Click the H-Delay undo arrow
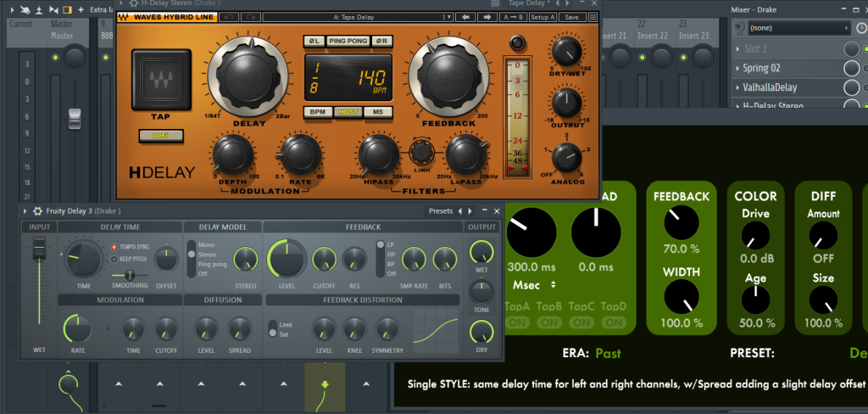The image size is (868, 414). click(228, 16)
